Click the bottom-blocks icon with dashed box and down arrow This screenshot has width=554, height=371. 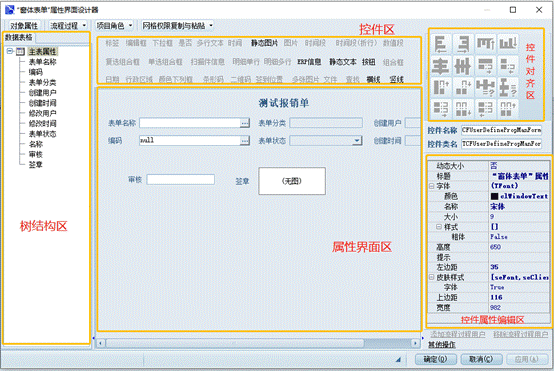click(x=463, y=88)
